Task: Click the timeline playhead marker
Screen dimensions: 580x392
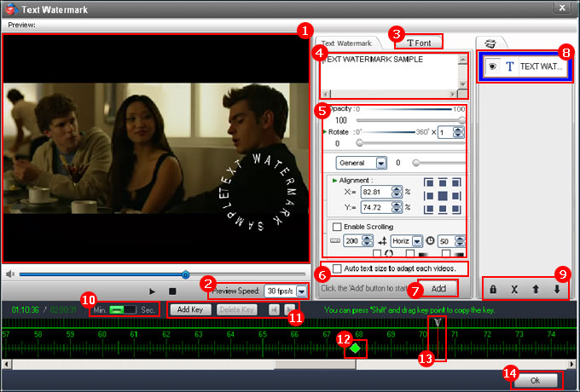Action: coord(438,323)
